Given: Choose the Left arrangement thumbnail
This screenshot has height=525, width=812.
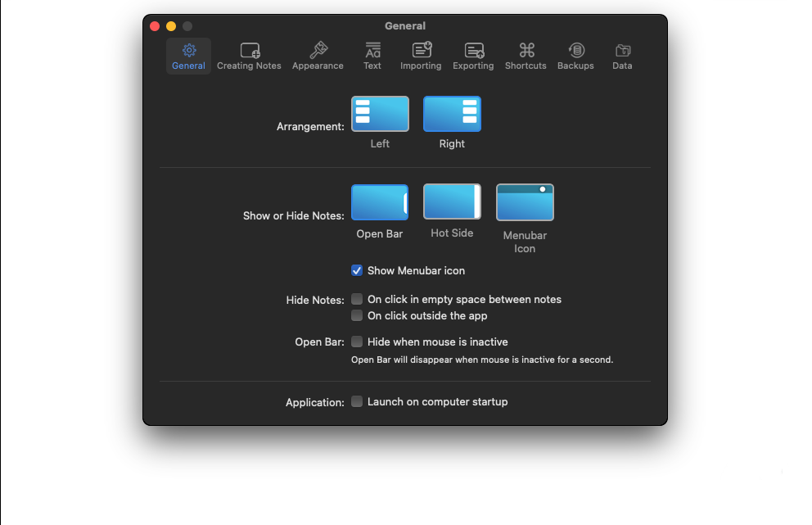Looking at the screenshot, I should [x=380, y=114].
